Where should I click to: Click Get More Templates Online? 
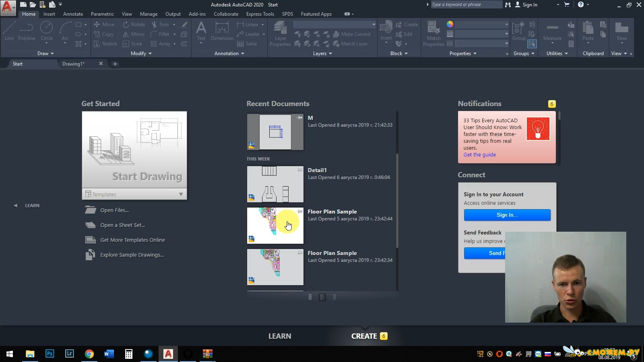click(132, 240)
